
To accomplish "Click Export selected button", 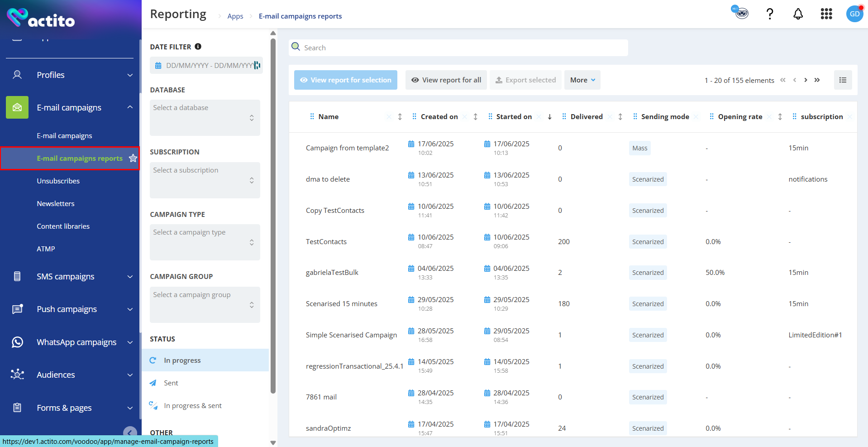I will click(525, 80).
